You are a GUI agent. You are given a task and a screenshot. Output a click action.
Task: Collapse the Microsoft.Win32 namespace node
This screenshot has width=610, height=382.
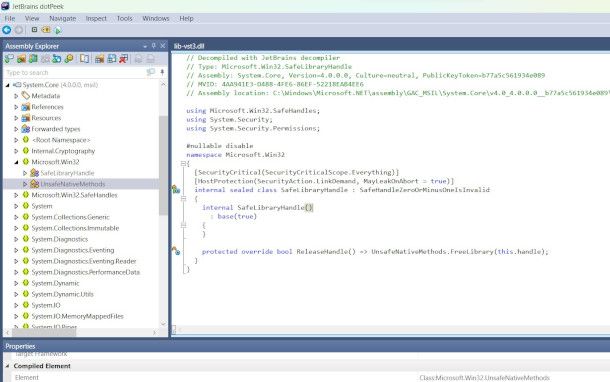point(16,162)
